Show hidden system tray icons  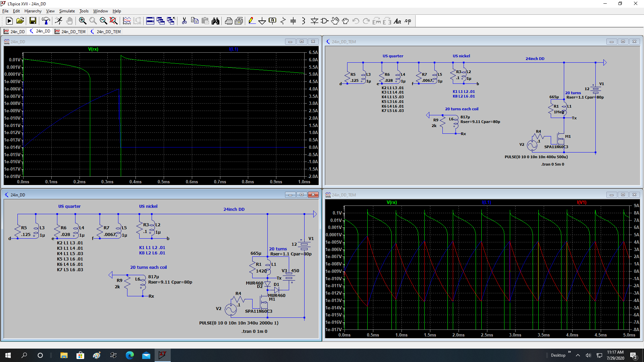pyautogui.click(x=578, y=355)
